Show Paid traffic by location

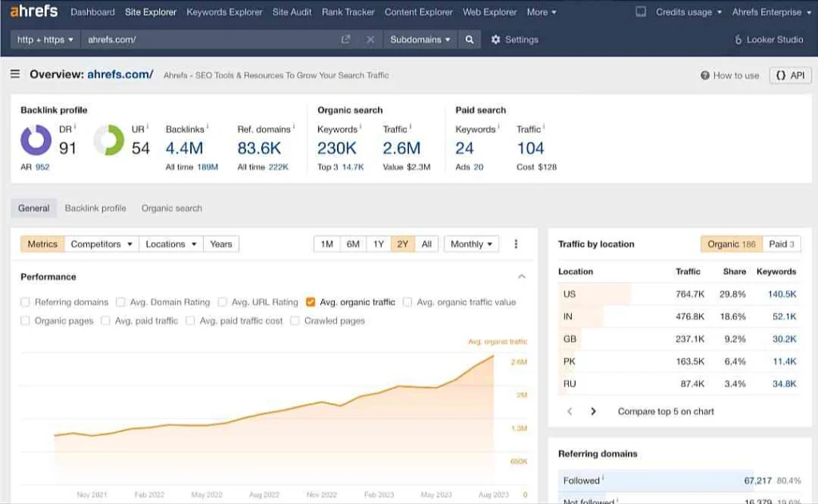tap(781, 244)
